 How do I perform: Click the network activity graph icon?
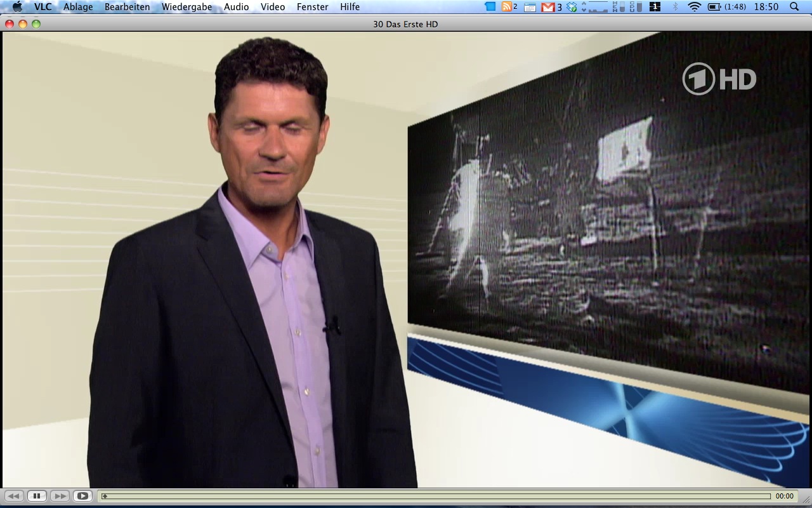click(x=595, y=7)
